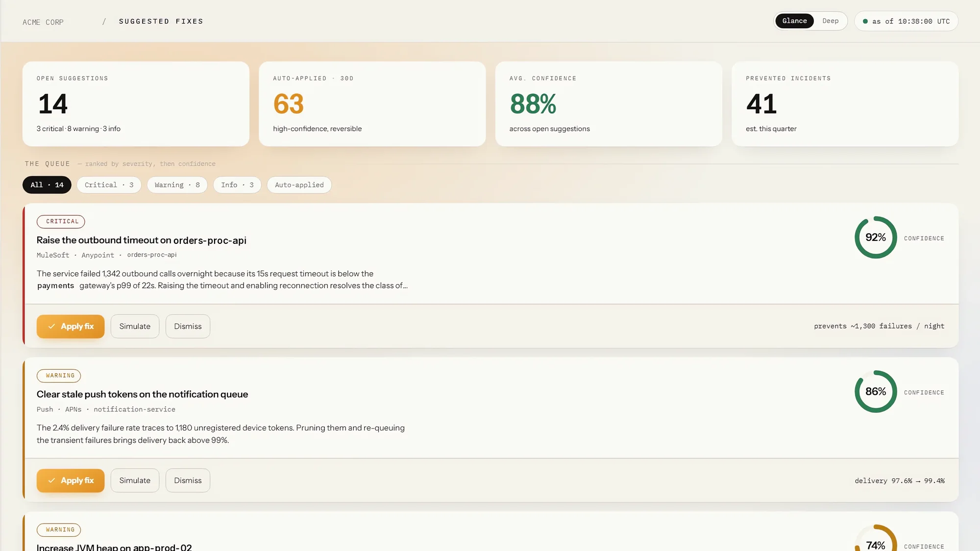Filter queue by Warning · 8

point(177,185)
